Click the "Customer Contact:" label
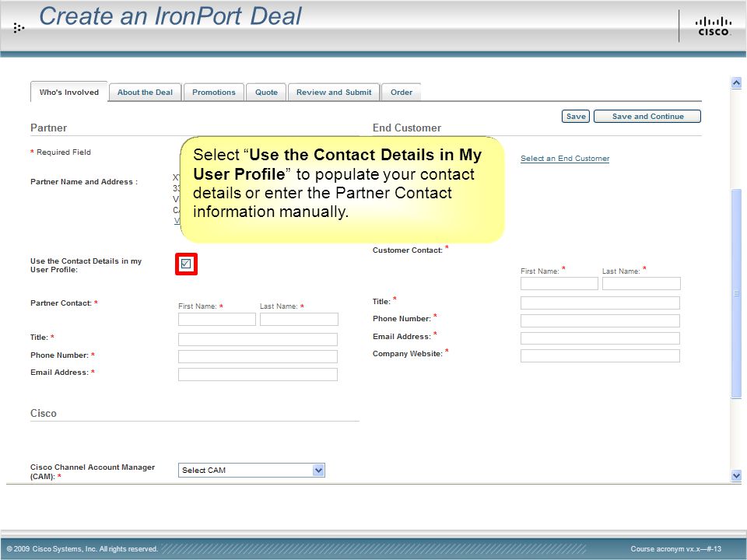 (408, 250)
